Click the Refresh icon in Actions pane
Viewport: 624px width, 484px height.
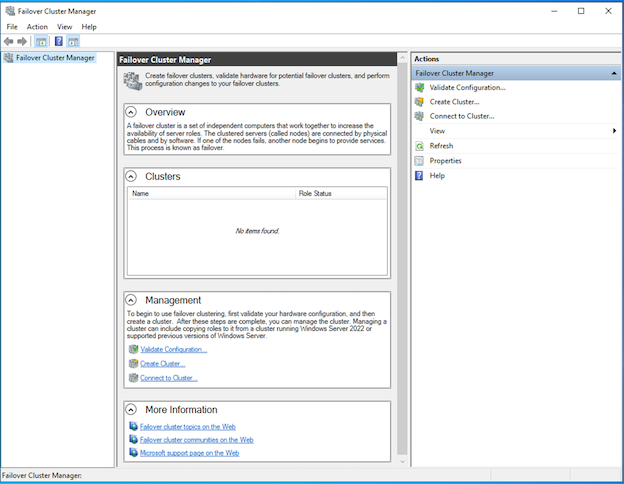[419, 146]
